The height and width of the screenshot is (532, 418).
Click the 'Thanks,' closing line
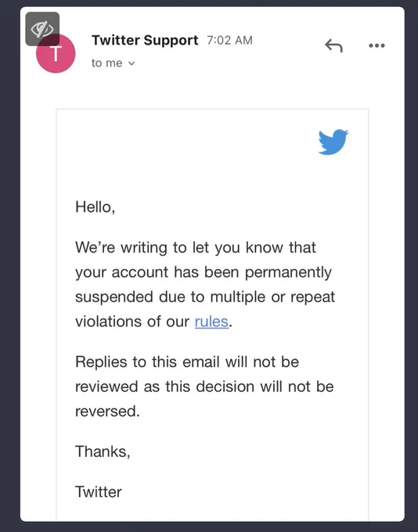(103, 451)
